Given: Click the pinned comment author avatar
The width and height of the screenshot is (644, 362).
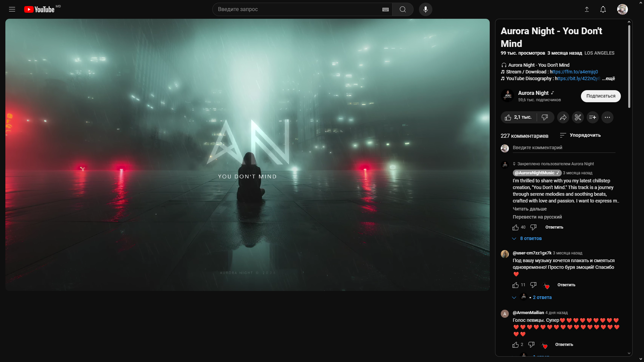Looking at the screenshot, I should pyautogui.click(x=505, y=165).
